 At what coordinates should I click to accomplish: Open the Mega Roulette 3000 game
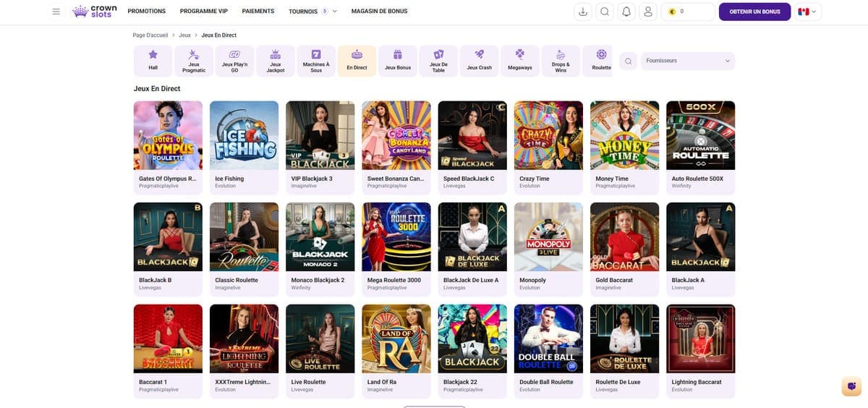(396, 249)
